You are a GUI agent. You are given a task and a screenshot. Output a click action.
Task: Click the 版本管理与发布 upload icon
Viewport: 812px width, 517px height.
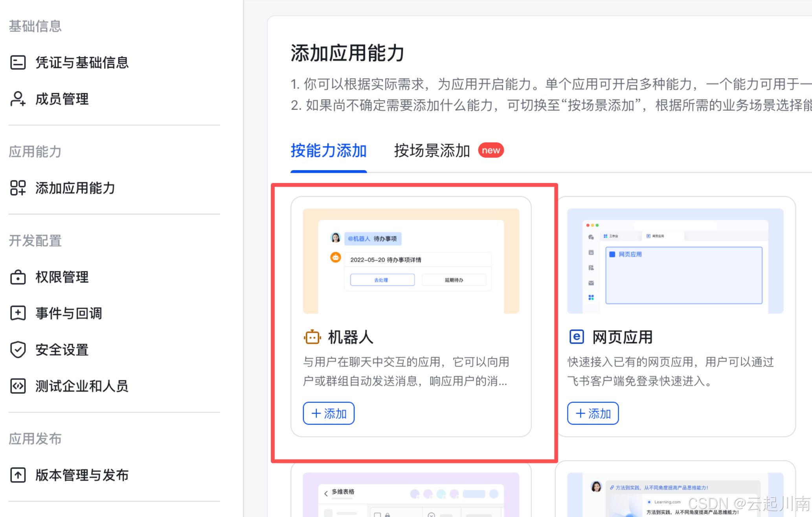pyautogui.click(x=18, y=475)
